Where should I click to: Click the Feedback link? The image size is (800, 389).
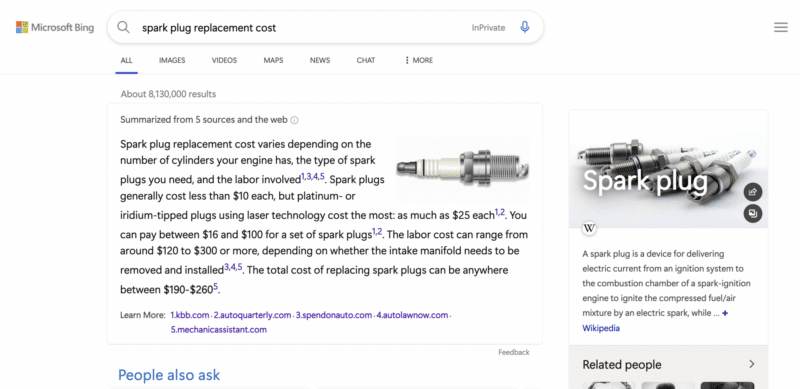[x=514, y=352]
